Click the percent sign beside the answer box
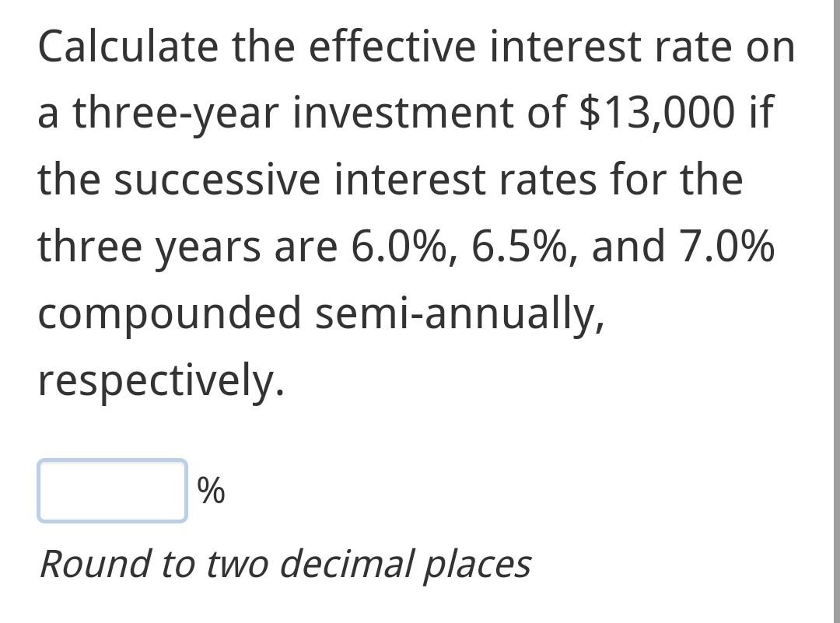The height and width of the screenshot is (623, 840). (x=212, y=489)
